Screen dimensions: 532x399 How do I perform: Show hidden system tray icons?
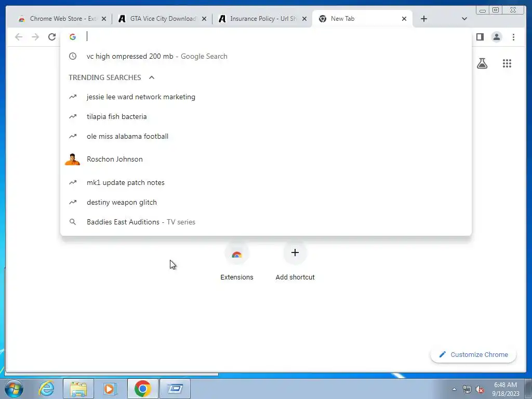(x=454, y=389)
